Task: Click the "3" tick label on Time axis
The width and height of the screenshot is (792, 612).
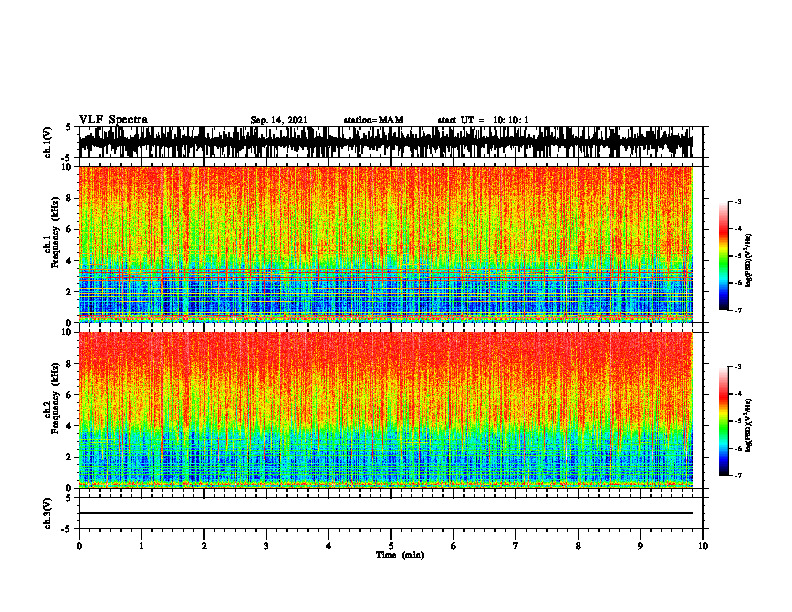Action: 266,546
